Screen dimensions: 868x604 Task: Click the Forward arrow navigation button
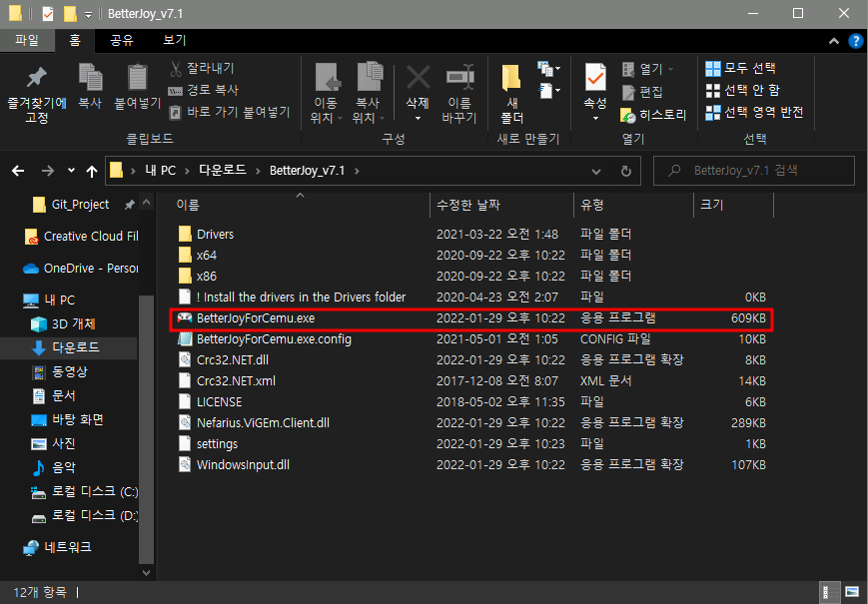pyautogui.click(x=48, y=171)
